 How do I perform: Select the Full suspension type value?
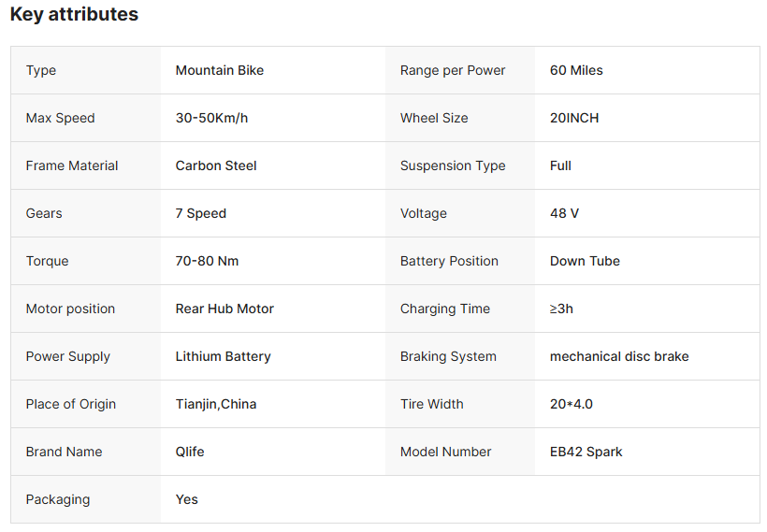(560, 165)
